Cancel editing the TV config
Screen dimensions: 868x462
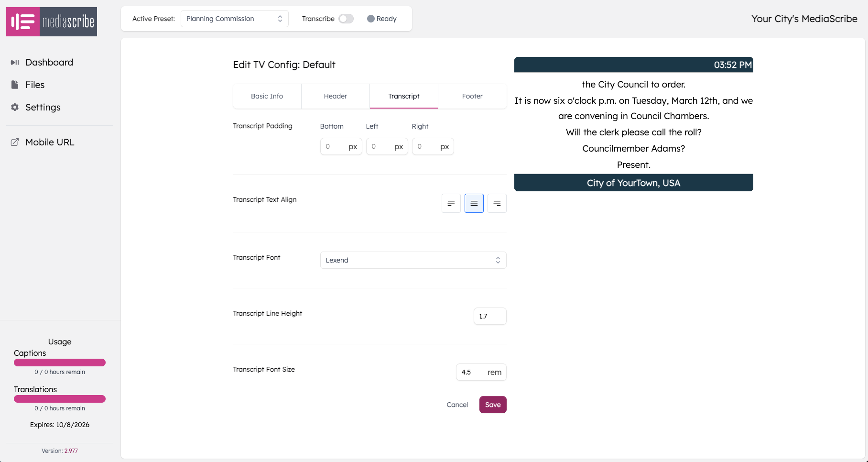pos(457,404)
